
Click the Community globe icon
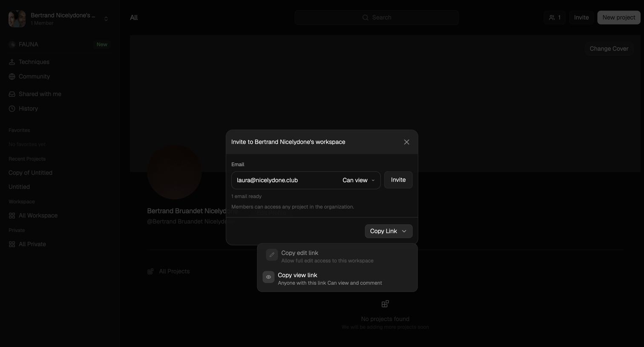tap(12, 77)
